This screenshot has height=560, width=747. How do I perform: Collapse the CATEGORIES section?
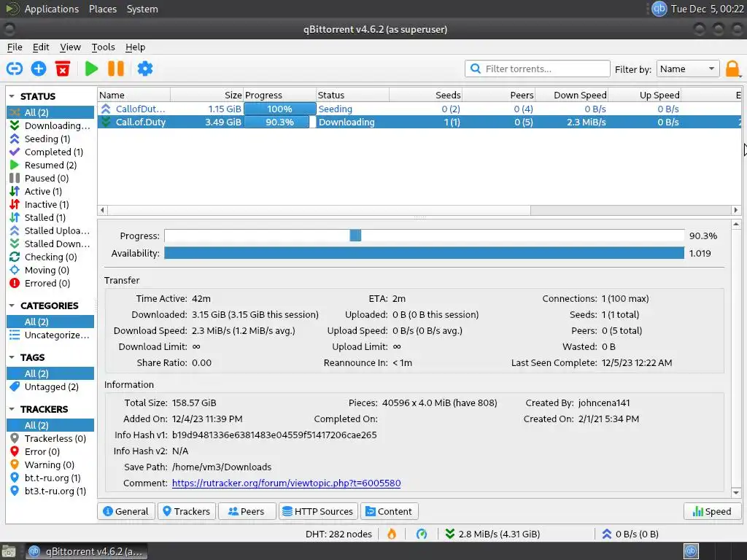tap(12, 306)
